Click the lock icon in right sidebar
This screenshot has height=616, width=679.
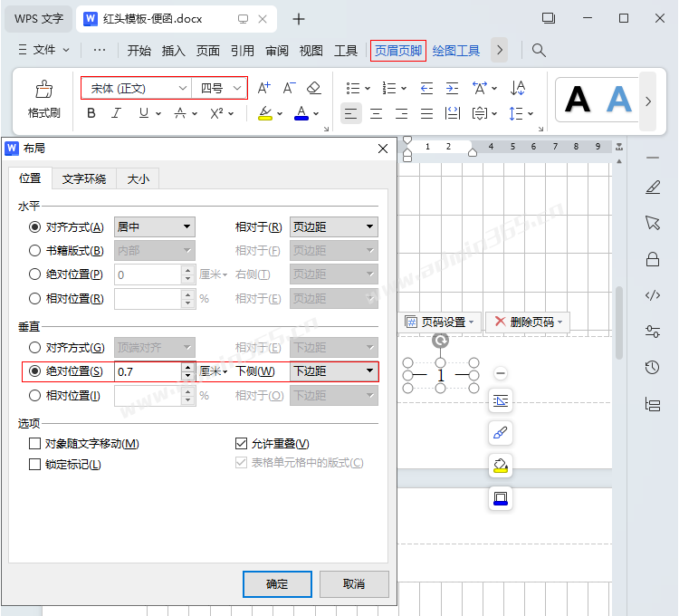click(x=653, y=259)
